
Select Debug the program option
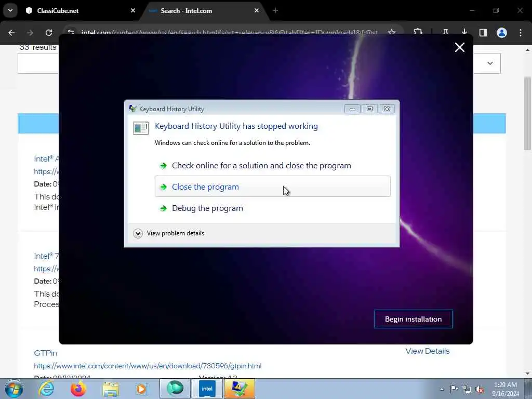coord(272,208)
